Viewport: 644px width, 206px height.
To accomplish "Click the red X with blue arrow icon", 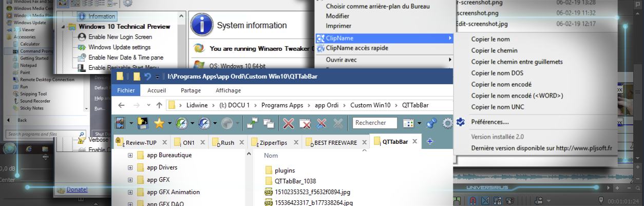I will tap(321, 123).
